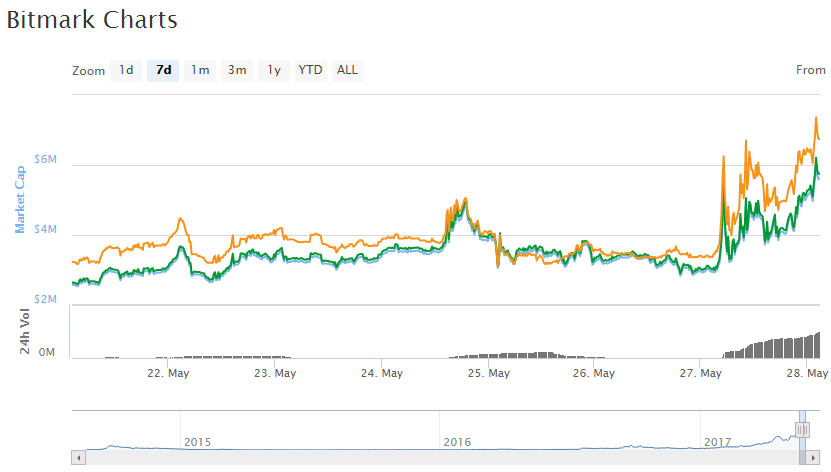Click the 27. May axis label
Image resolution: width=831 pixels, height=472 pixels.
pyautogui.click(x=701, y=373)
